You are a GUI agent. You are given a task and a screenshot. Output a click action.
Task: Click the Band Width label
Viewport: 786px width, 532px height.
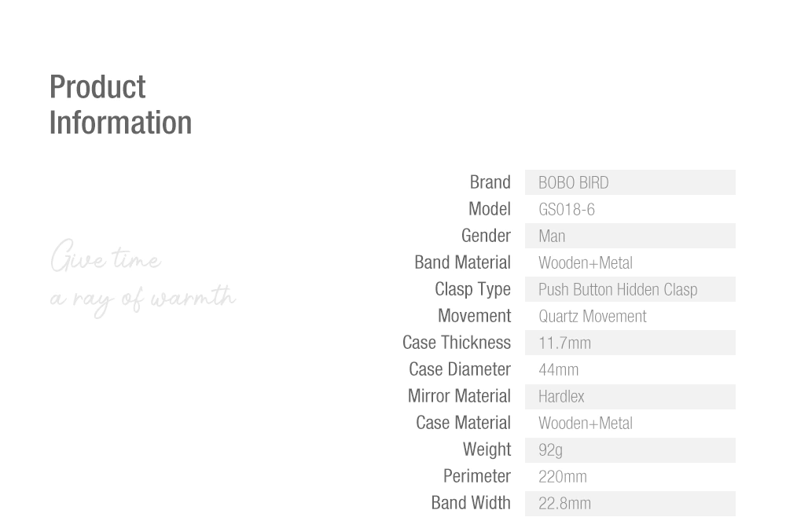pyautogui.click(x=471, y=503)
